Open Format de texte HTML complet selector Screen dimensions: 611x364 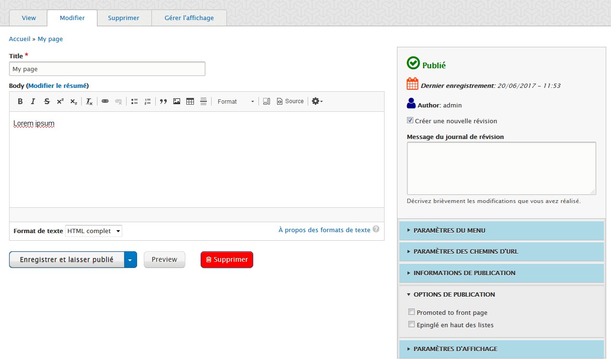94,231
